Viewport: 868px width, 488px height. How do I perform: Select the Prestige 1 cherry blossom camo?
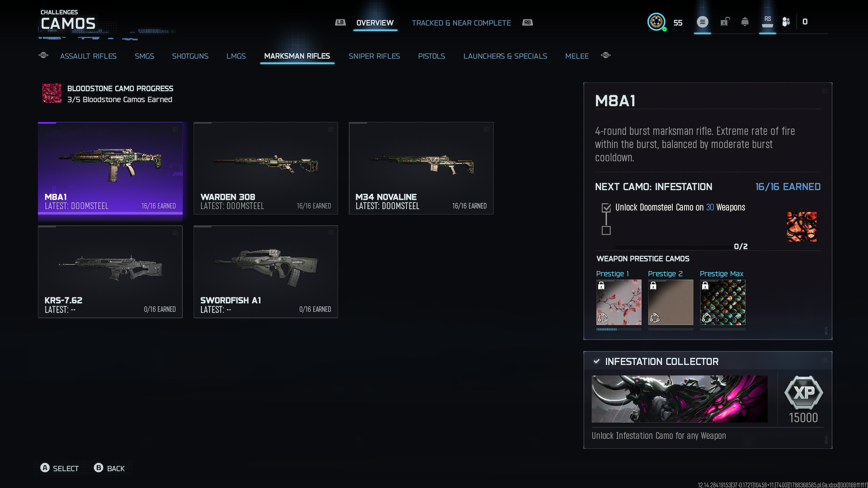[x=618, y=302]
